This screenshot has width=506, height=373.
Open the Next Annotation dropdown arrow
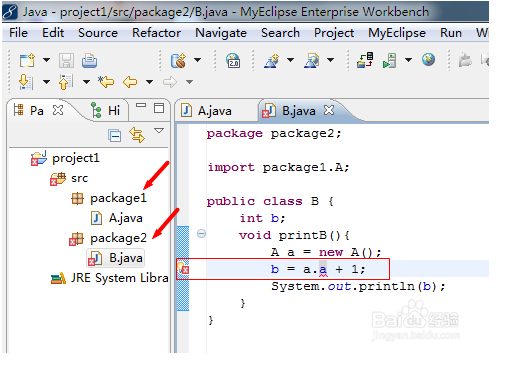pyautogui.click(x=46, y=82)
